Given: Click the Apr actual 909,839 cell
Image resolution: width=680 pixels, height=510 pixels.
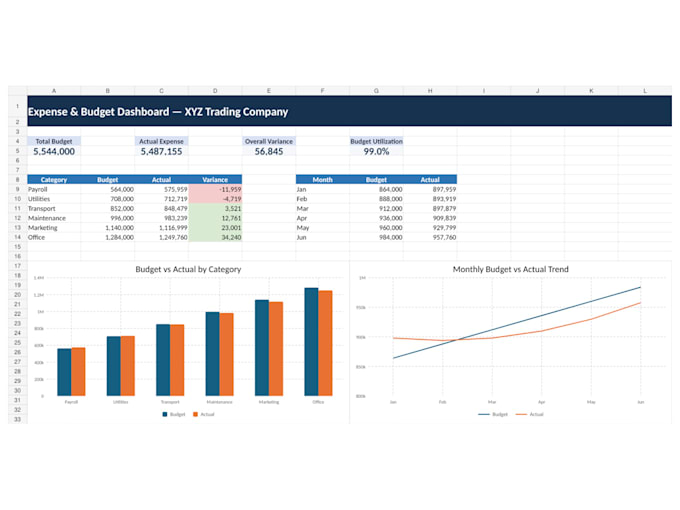Looking at the screenshot, I should click(x=430, y=218).
